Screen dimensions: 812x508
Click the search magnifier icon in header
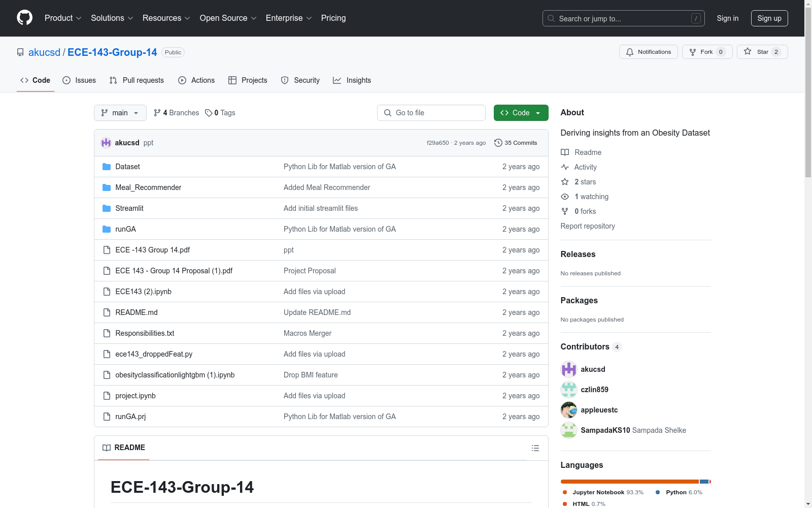pyautogui.click(x=551, y=18)
